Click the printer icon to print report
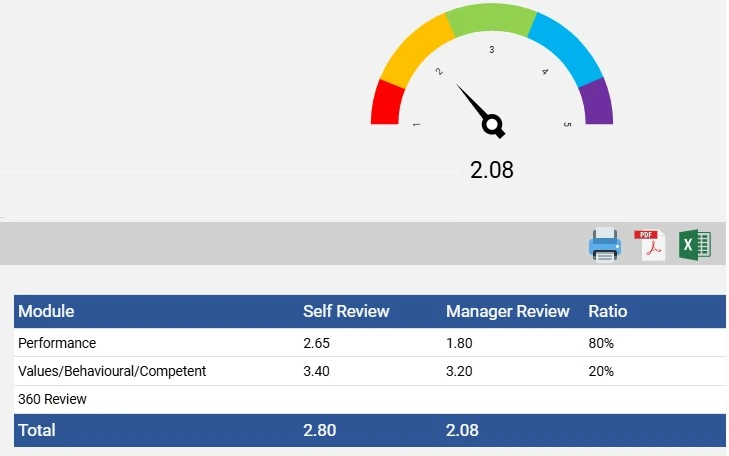This screenshot has height=456, width=729. pyautogui.click(x=604, y=245)
